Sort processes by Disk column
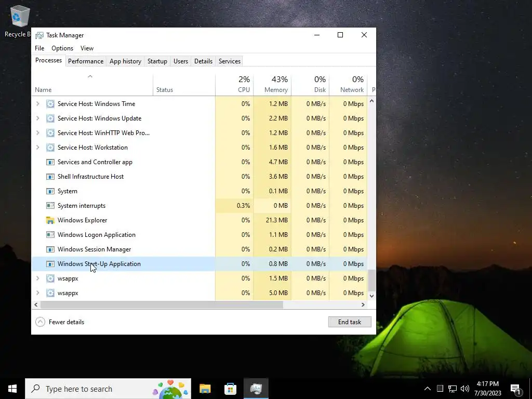The width and height of the screenshot is (532, 399). 310,85
